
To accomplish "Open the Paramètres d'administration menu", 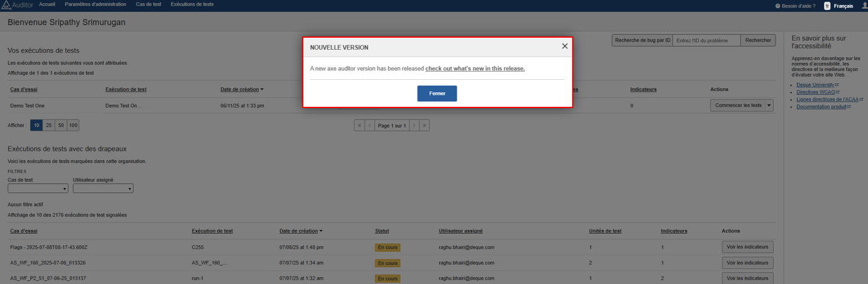I will (x=95, y=4).
